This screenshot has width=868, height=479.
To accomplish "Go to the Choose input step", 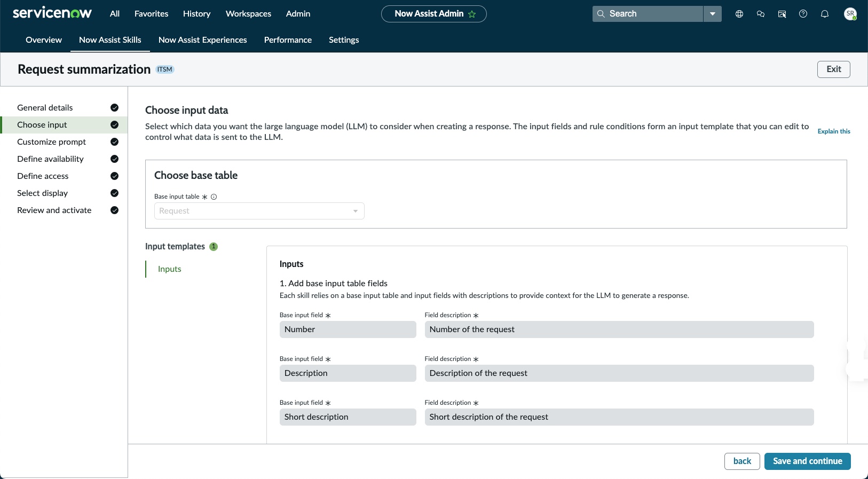I will pyautogui.click(x=64, y=125).
